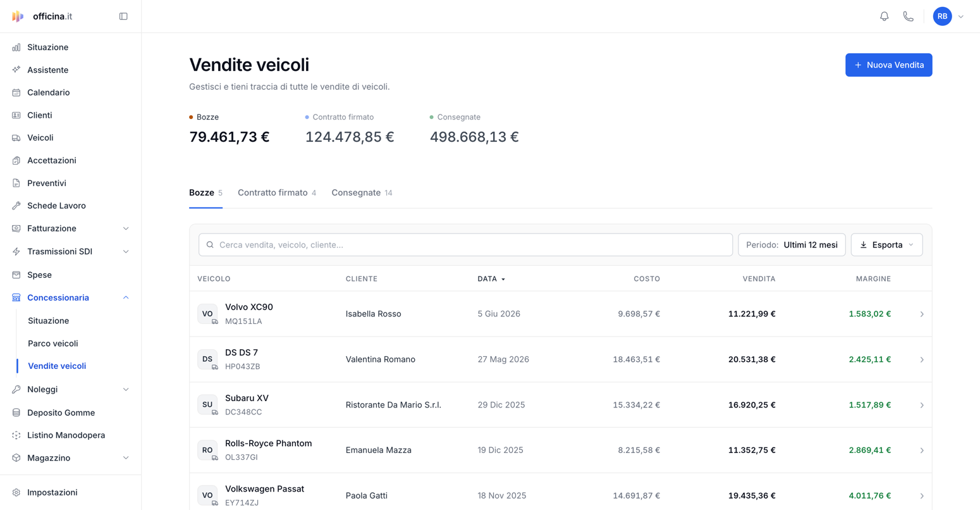Click plate number HP043ZB
The image size is (980, 510).
coord(243,366)
